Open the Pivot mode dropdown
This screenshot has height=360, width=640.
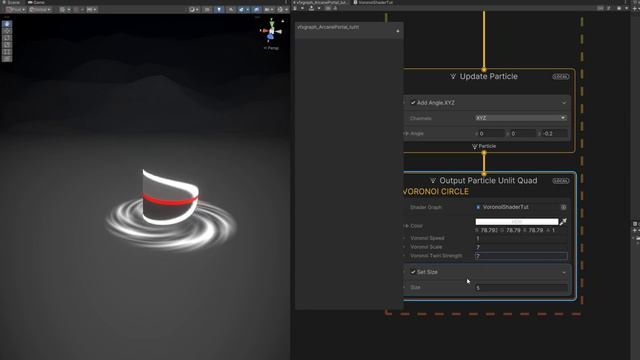(16, 9)
